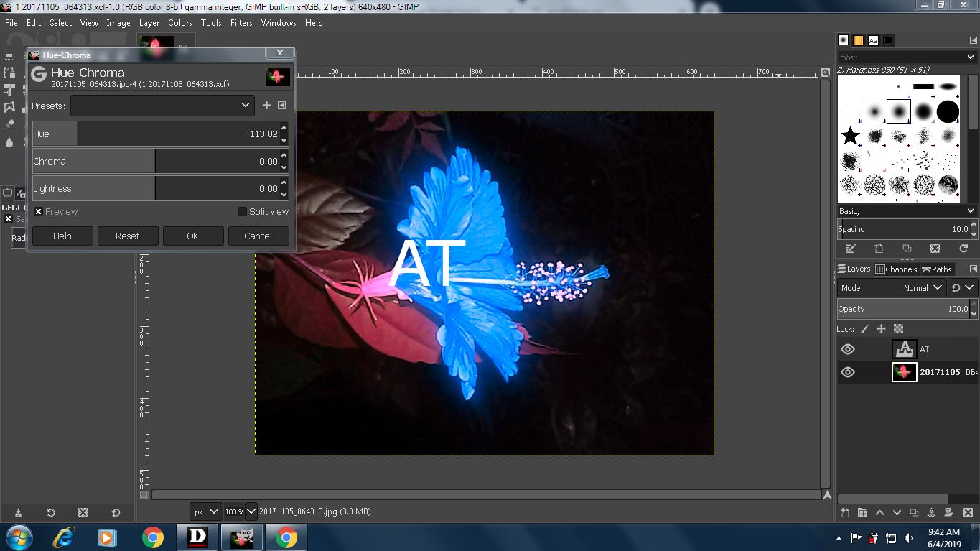
Task: Click the add preset plus icon
Action: pos(266,106)
